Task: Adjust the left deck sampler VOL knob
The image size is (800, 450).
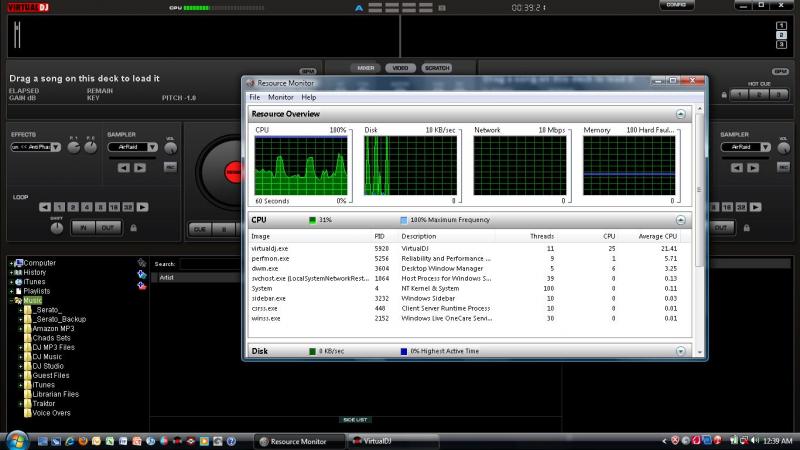Action: 170,148
